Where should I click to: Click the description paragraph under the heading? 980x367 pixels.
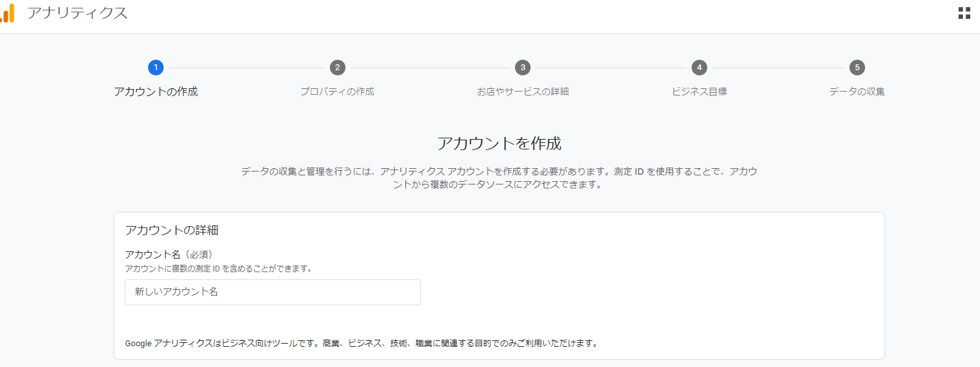coord(499,178)
